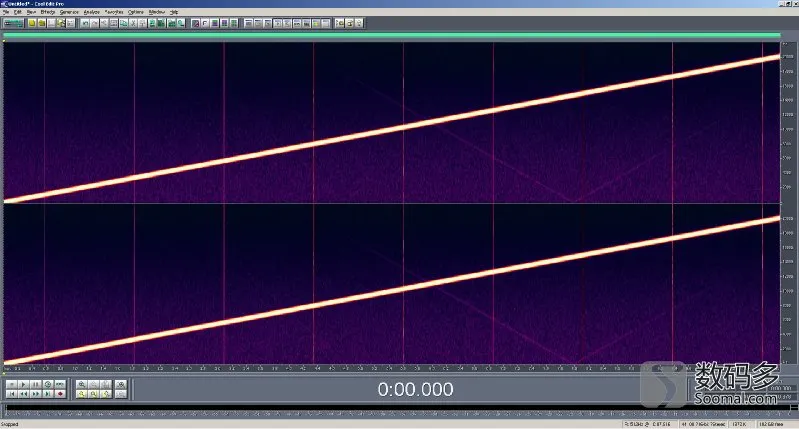Viewport: 799px width, 429px height.
Task: Click the Fast Forward transport button
Action: (x=36, y=394)
